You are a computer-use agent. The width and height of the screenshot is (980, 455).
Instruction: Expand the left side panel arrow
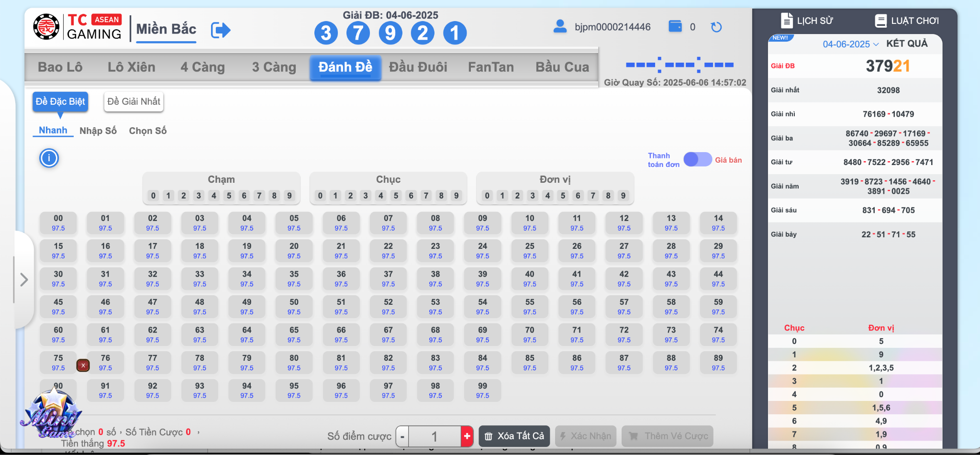coord(24,279)
